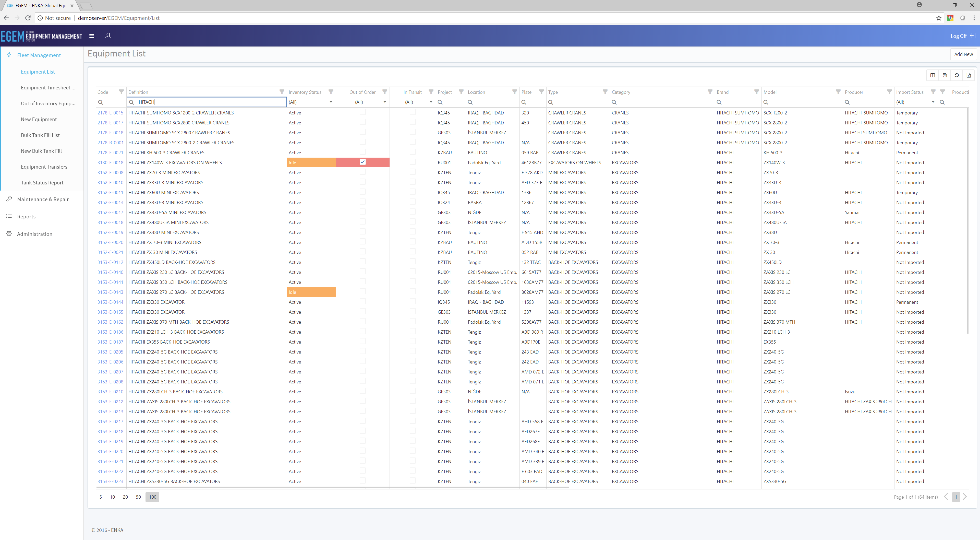Click the save layout floppy icon
Image resolution: width=980 pixels, height=540 pixels.
tap(945, 75)
